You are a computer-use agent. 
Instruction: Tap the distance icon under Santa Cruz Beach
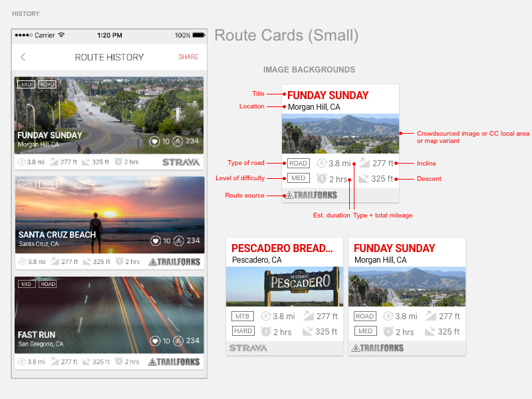pyautogui.click(x=23, y=261)
